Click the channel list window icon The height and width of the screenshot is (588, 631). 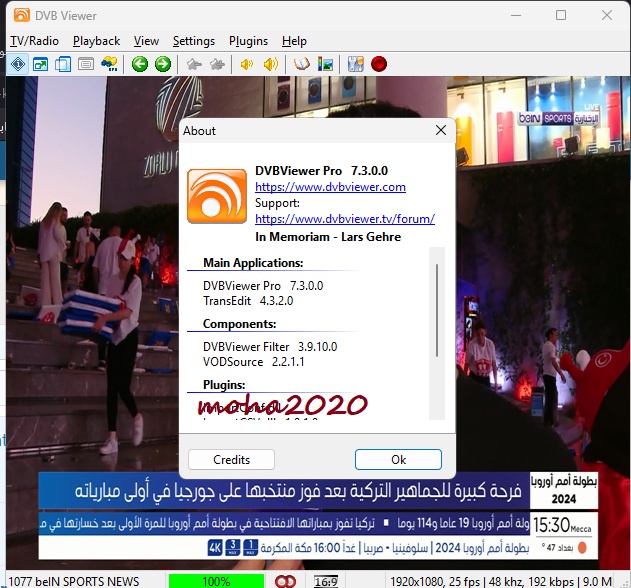[x=63, y=64]
